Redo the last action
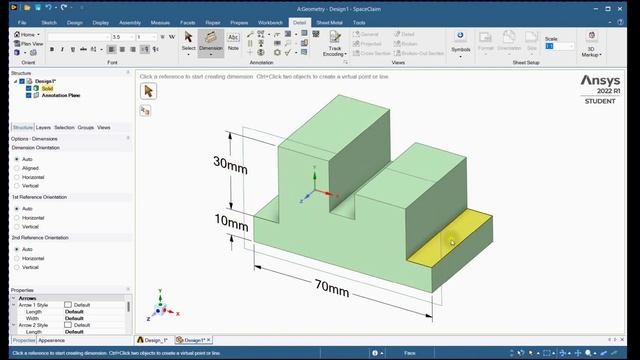Image resolution: width=640 pixels, height=360 pixels. pos(64,7)
